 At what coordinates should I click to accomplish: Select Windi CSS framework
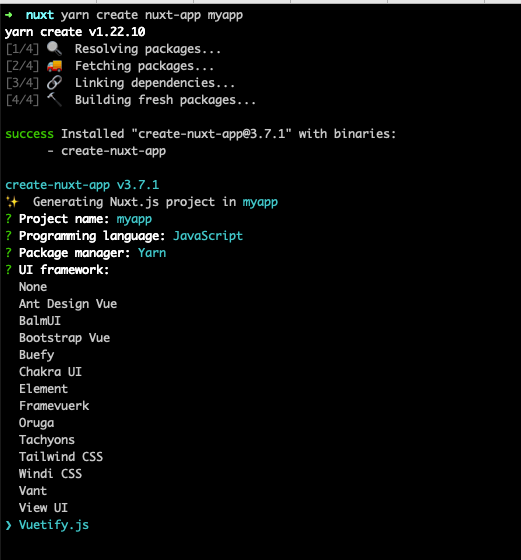[50, 474]
